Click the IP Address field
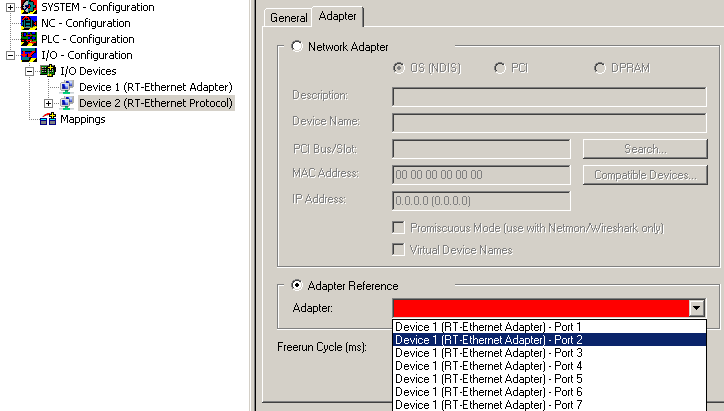Image resolution: width=724 pixels, height=411 pixels. click(481, 201)
